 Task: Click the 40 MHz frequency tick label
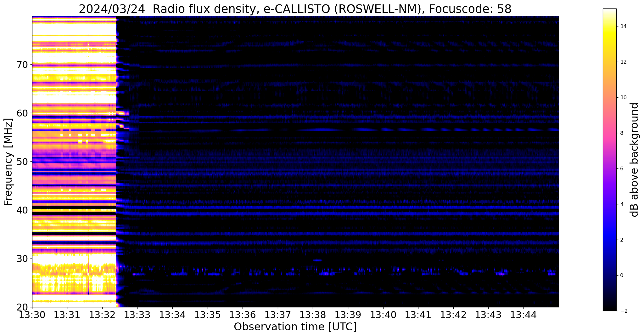coord(22,210)
